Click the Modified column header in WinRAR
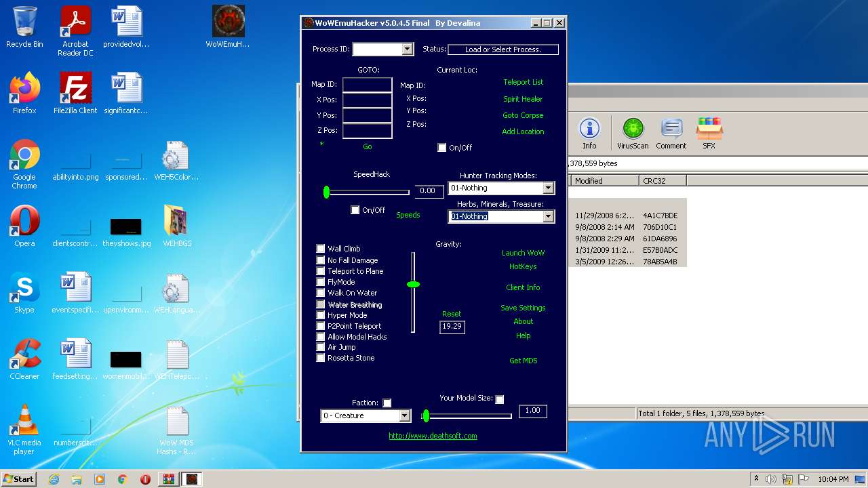Viewport: 868px width, 488px height. pos(604,181)
